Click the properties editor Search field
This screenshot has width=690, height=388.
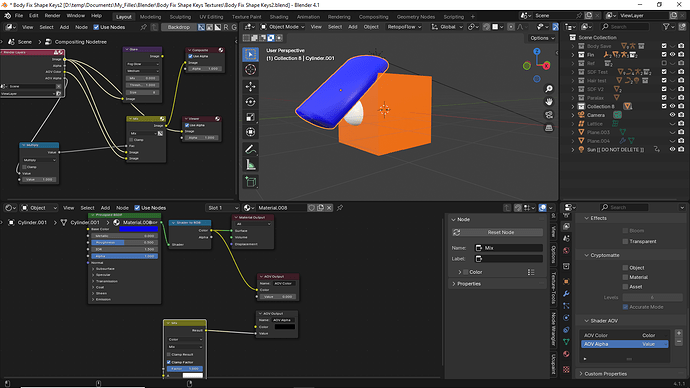click(x=625, y=207)
